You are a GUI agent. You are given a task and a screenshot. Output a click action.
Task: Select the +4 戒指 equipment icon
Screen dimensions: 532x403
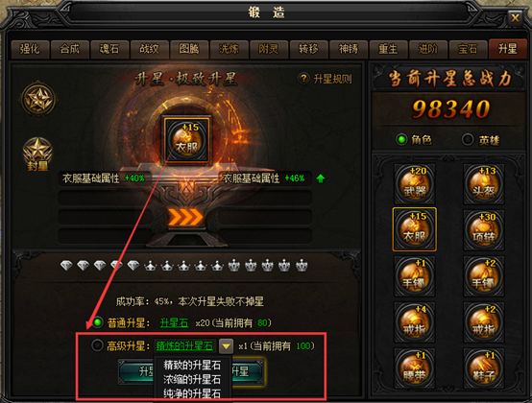click(414, 322)
